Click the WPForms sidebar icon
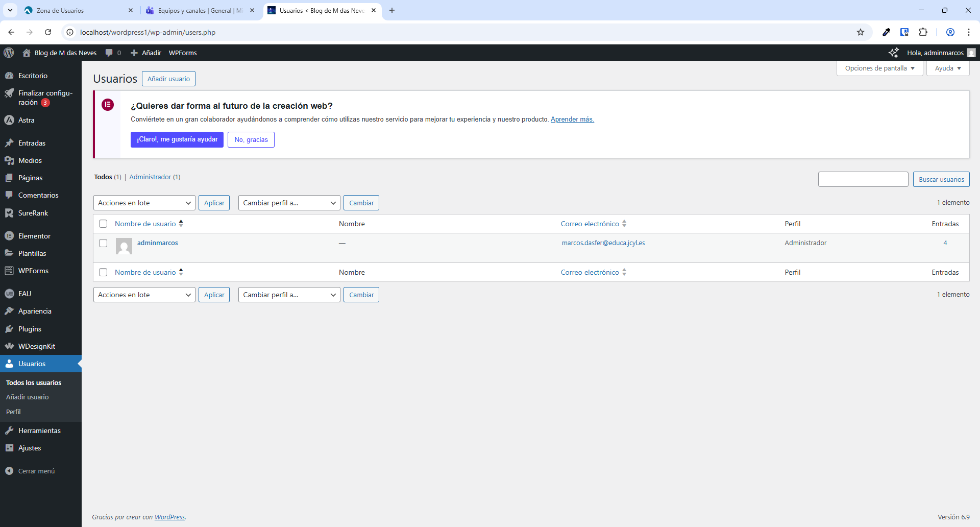Viewport: 980px width, 527px height. (x=10, y=271)
